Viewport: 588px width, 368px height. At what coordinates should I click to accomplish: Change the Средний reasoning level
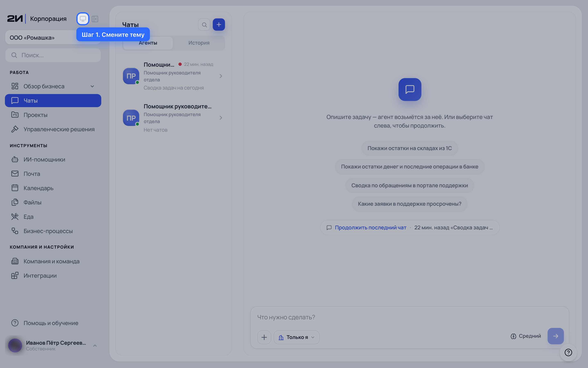pyautogui.click(x=526, y=336)
